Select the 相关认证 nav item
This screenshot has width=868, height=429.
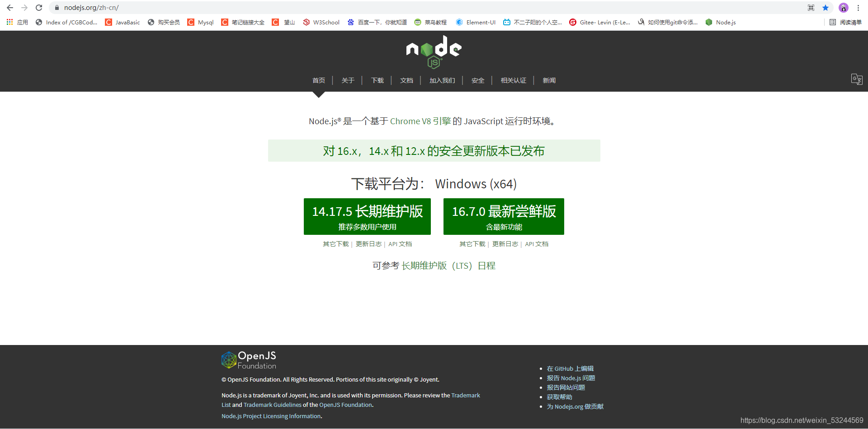pyautogui.click(x=514, y=80)
